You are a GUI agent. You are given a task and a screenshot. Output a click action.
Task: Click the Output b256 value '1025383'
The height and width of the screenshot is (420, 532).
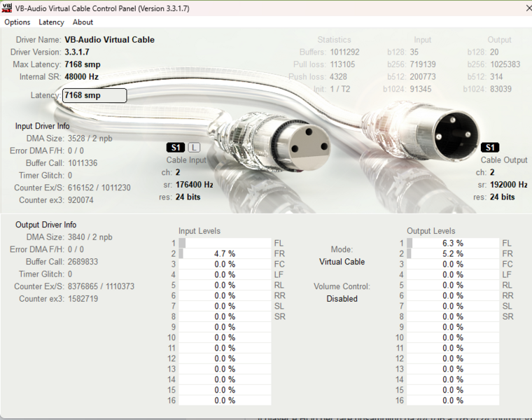(x=505, y=64)
